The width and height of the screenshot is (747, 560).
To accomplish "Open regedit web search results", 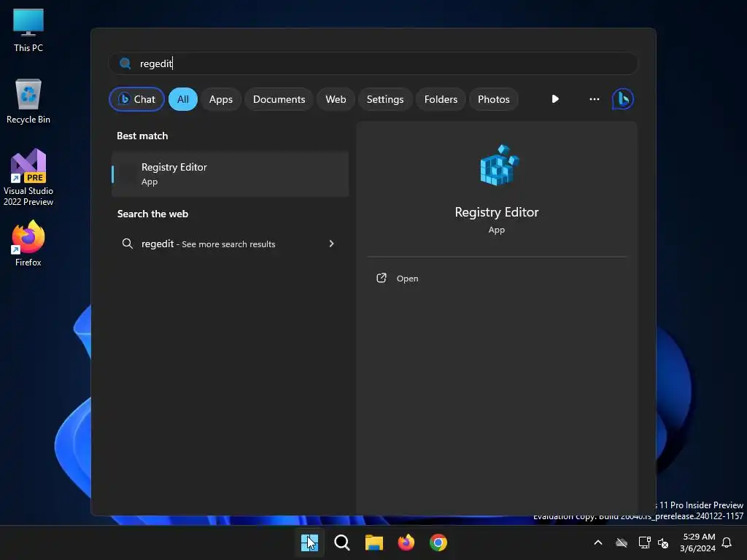I will (230, 244).
